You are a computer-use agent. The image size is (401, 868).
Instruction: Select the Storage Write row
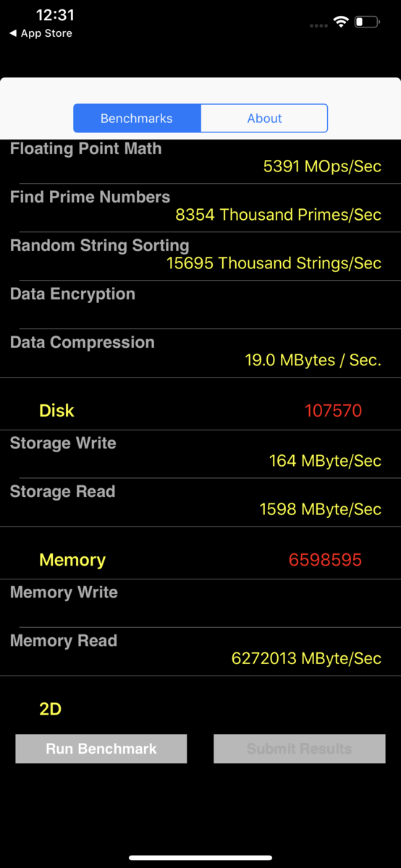pyautogui.click(x=200, y=454)
